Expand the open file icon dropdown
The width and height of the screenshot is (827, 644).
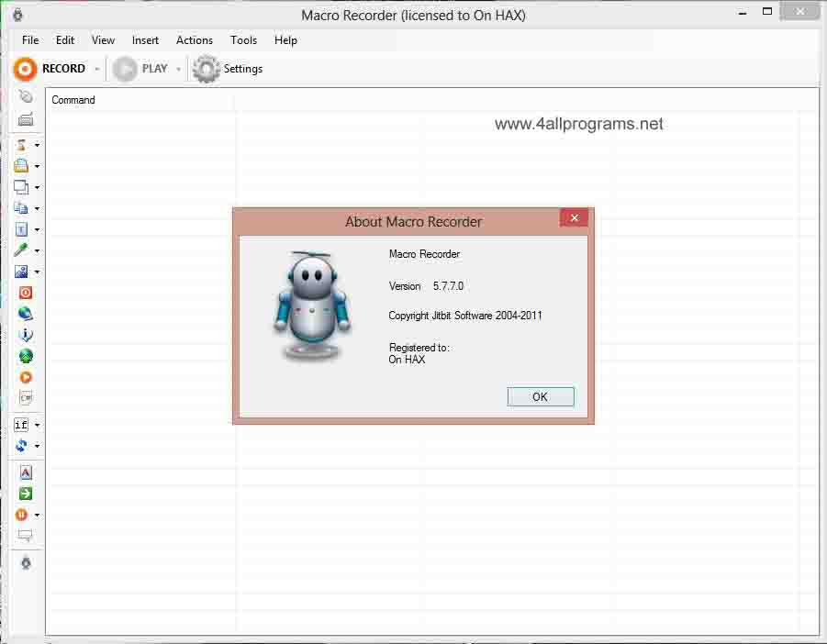point(37,166)
